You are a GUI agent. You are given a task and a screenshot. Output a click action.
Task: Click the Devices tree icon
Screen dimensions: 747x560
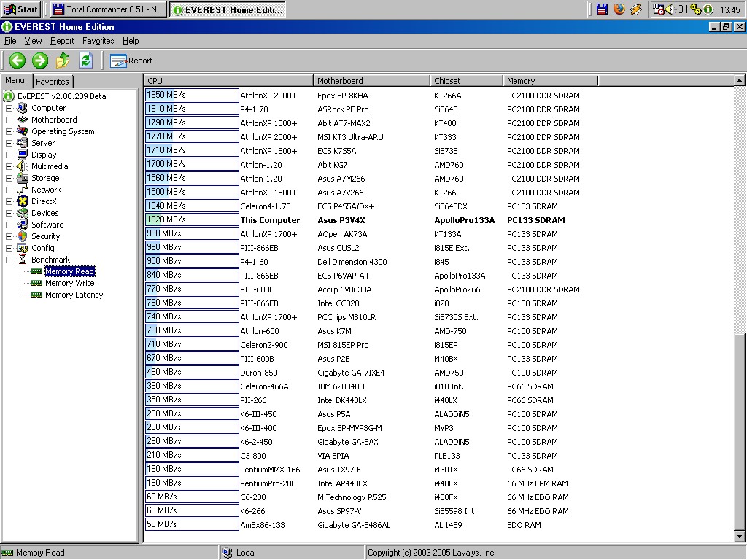point(23,213)
